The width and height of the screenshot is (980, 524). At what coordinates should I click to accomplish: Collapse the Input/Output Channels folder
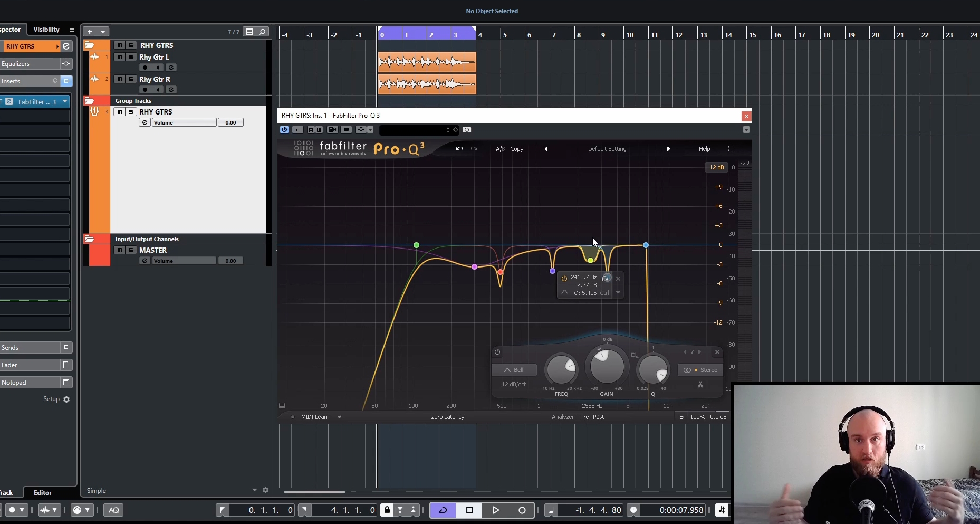89,239
